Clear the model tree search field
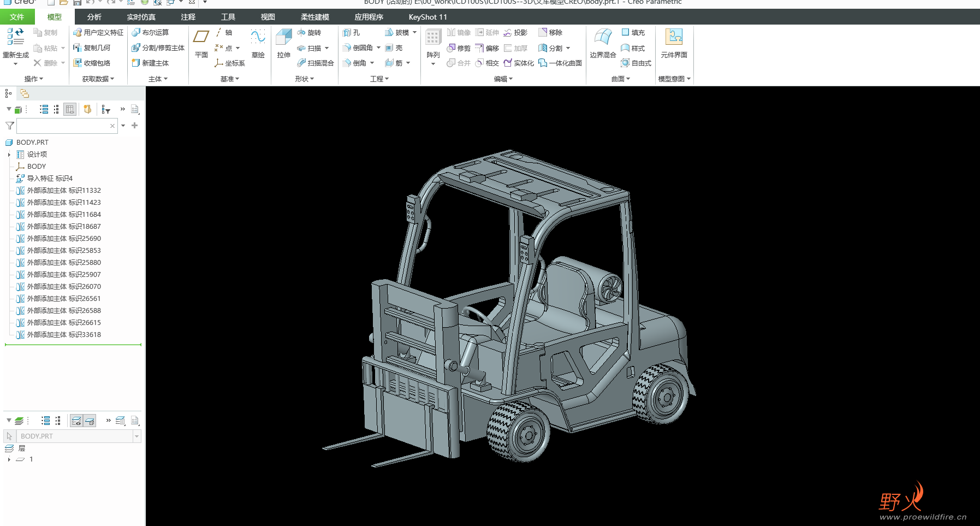980x526 pixels. coord(112,126)
